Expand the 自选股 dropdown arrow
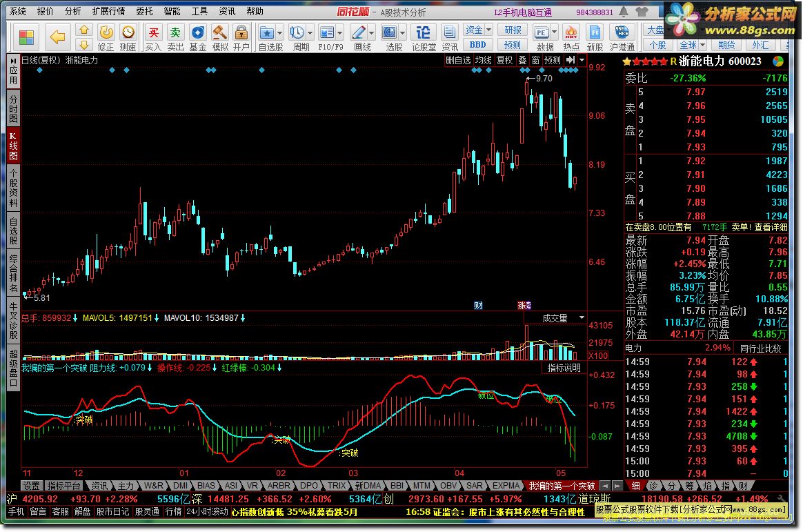The width and height of the screenshot is (803, 532). click(x=279, y=32)
